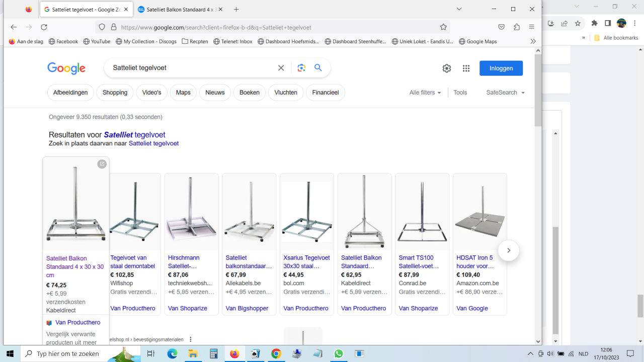
Task: Launch WhatsApp from the taskbar
Action: 338,354
